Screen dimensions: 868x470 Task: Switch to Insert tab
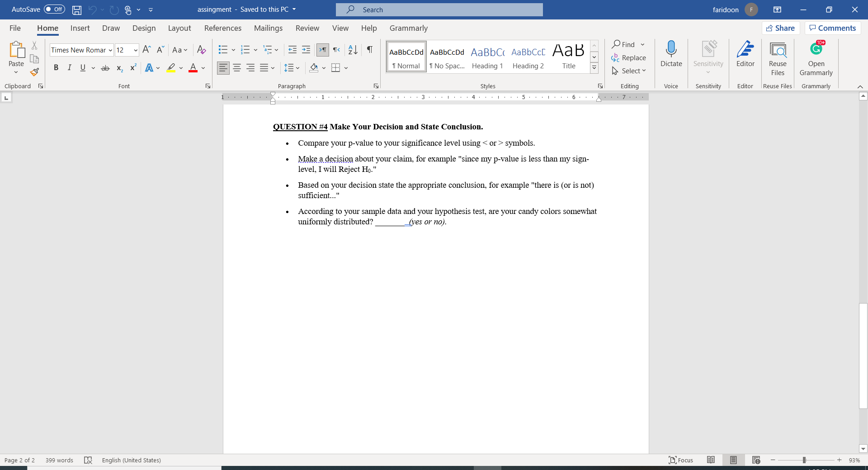click(x=80, y=28)
